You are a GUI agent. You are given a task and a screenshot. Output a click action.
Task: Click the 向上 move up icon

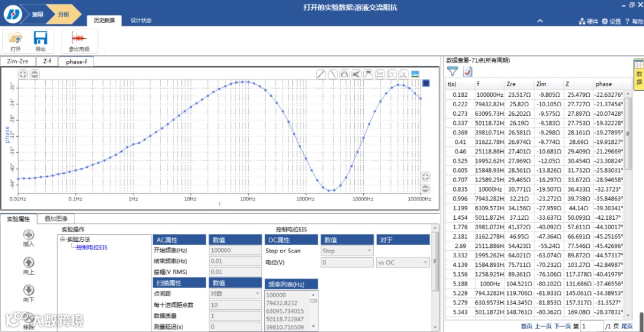coord(29,263)
